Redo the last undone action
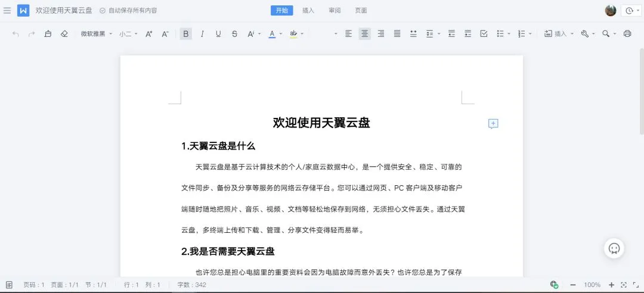 tap(32, 34)
